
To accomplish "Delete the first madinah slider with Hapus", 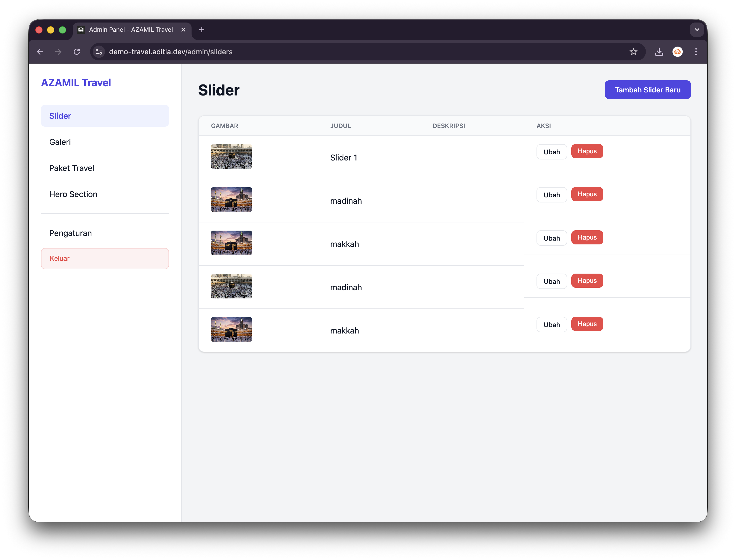I will coord(587,194).
